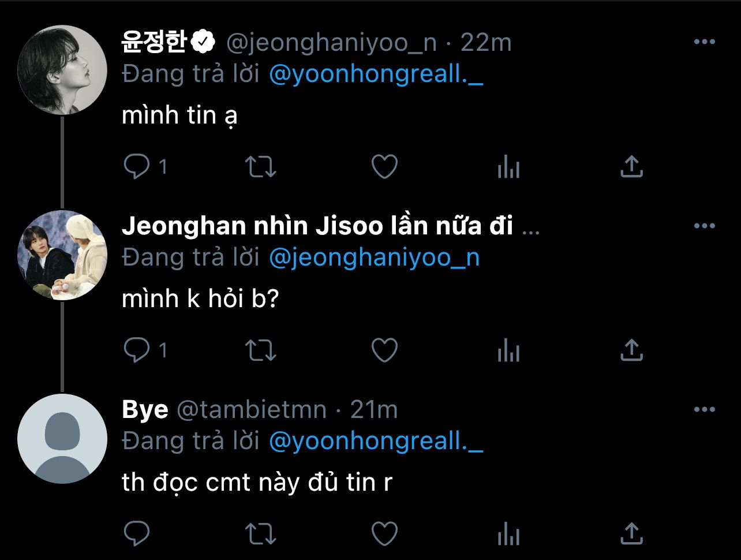This screenshot has height=560, width=741.
Task: Open the default avatar of Bye
Action: click(x=62, y=438)
